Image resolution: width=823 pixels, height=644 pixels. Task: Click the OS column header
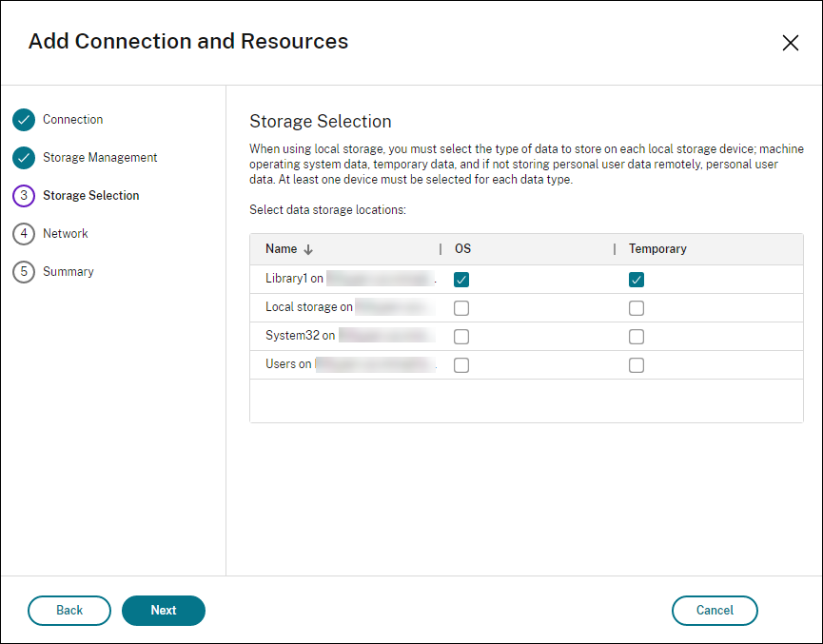click(x=463, y=248)
